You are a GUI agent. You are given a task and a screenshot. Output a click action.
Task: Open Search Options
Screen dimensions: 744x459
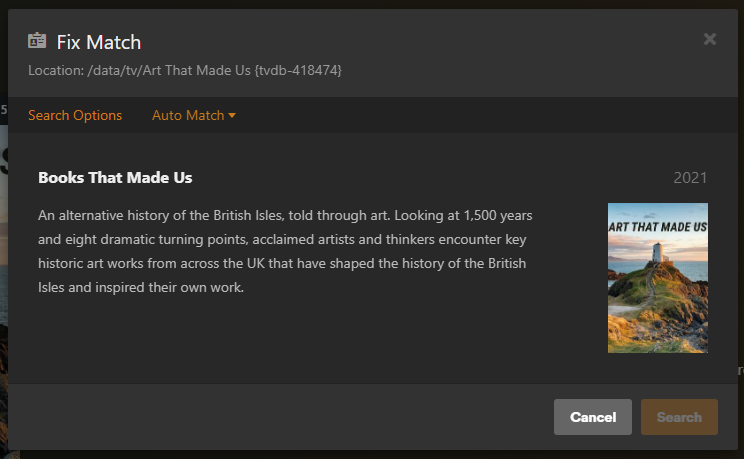pyautogui.click(x=75, y=115)
